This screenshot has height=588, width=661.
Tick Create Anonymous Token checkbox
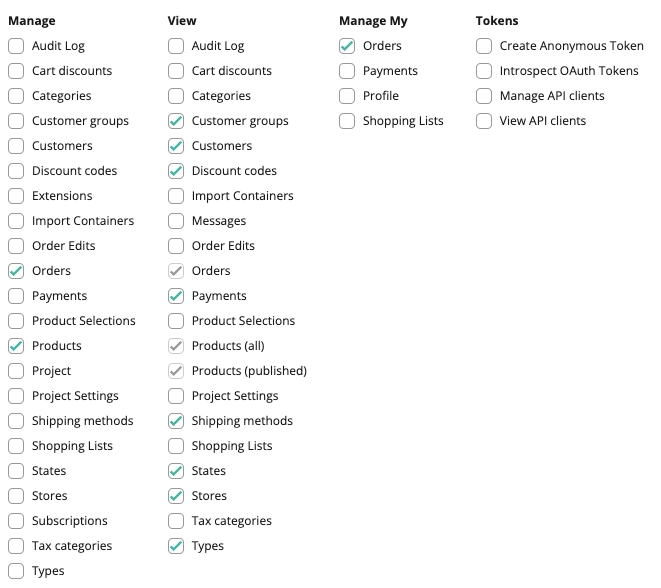(x=484, y=46)
